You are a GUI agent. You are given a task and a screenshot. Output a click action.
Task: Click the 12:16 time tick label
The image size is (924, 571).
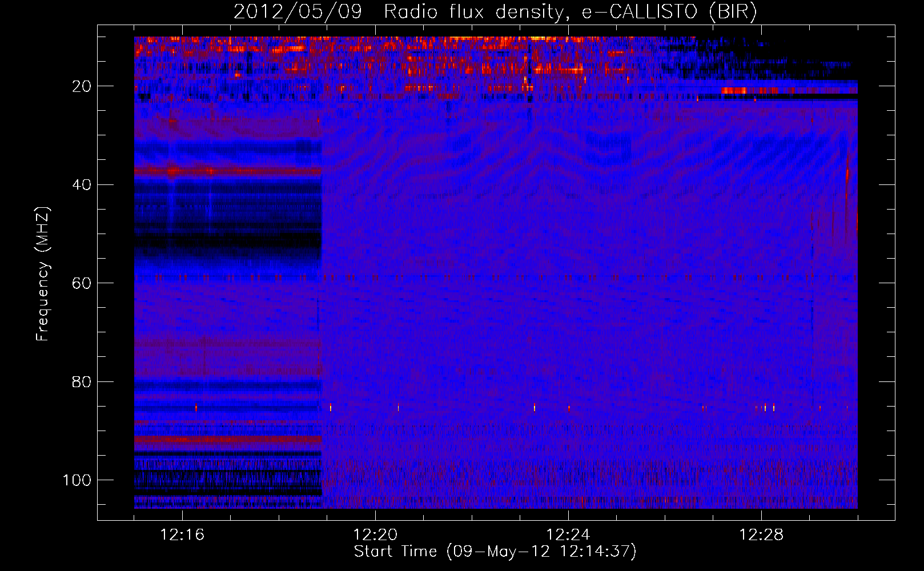pyautogui.click(x=182, y=535)
